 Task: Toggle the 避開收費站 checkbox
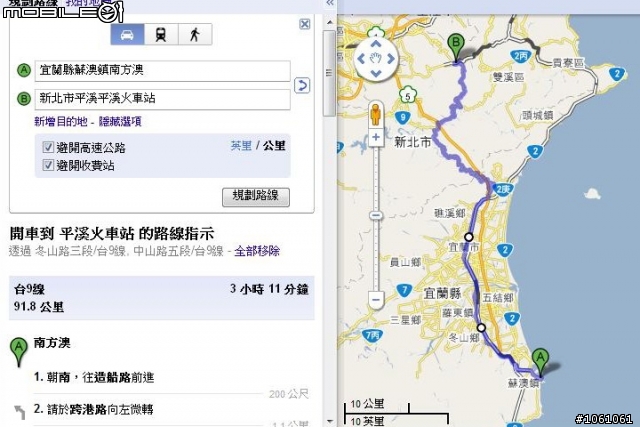click(48, 165)
